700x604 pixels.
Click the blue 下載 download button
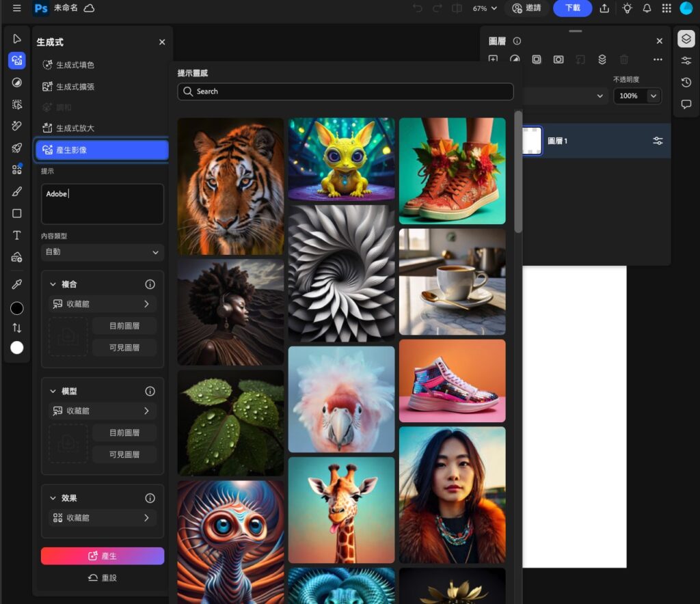[572, 8]
